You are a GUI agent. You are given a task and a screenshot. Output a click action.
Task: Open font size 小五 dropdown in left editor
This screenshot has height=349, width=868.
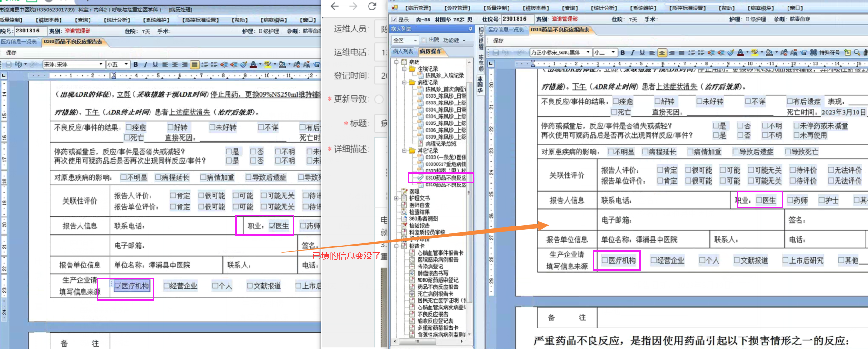point(126,64)
